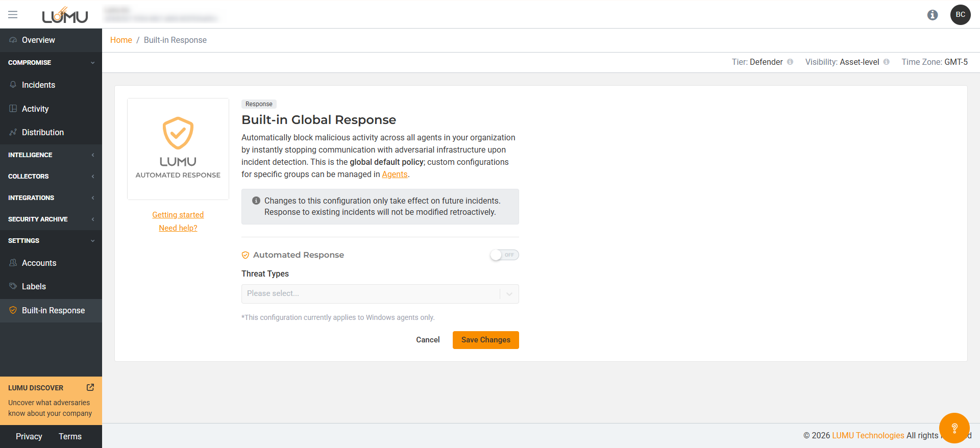Click Save Changes button
Screen dimensions: 980x448
(485, 340)
